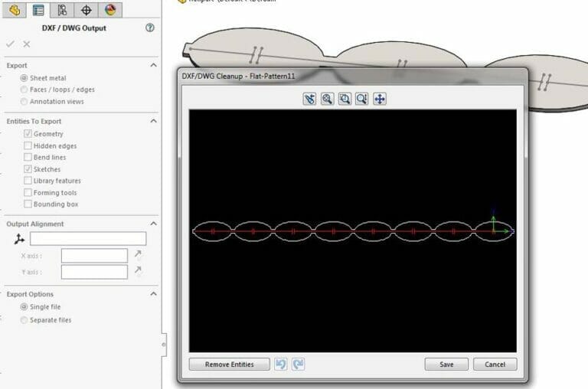Collapse the Export section

point(153,66)
